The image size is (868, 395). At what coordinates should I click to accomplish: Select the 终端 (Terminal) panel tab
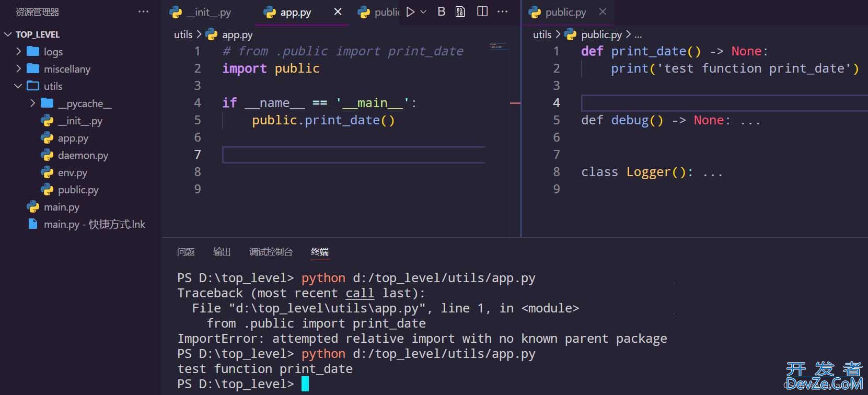click(x=320, y=252)
